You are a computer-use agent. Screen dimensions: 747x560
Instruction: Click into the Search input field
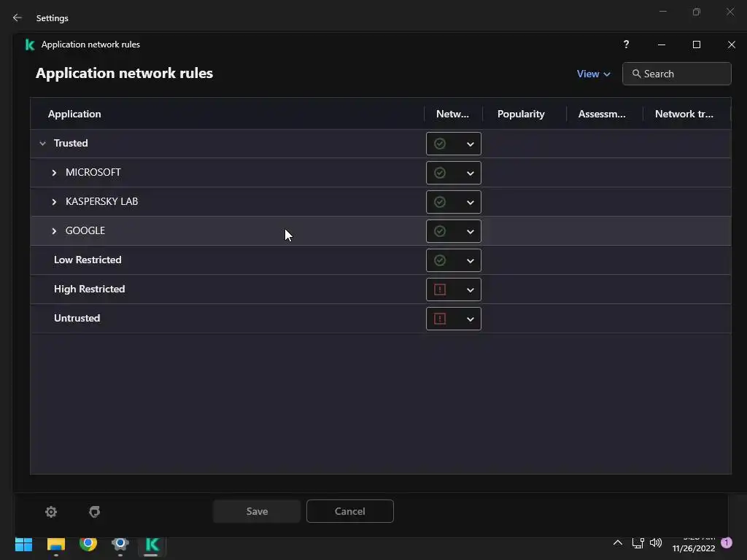coord(676,74)
